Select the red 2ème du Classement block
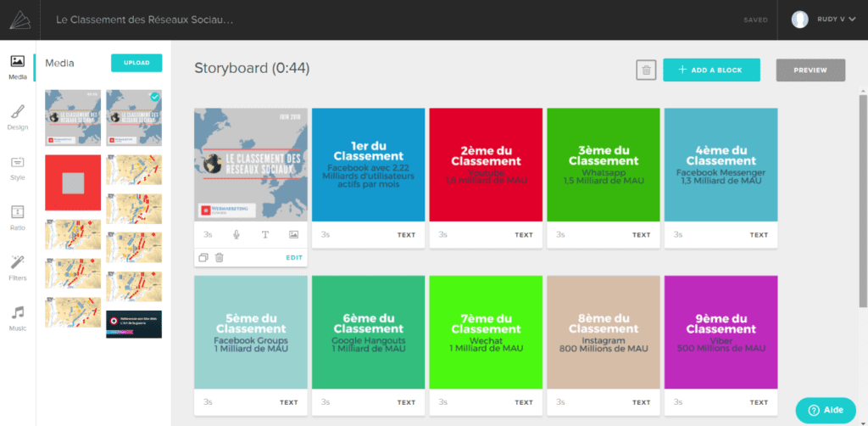 [486, 165]
